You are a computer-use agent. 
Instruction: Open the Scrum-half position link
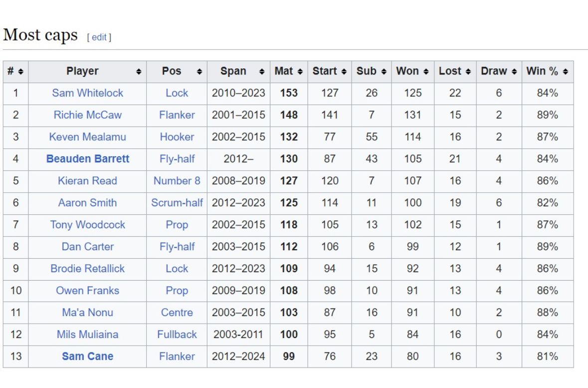click(x=177, y=203)
